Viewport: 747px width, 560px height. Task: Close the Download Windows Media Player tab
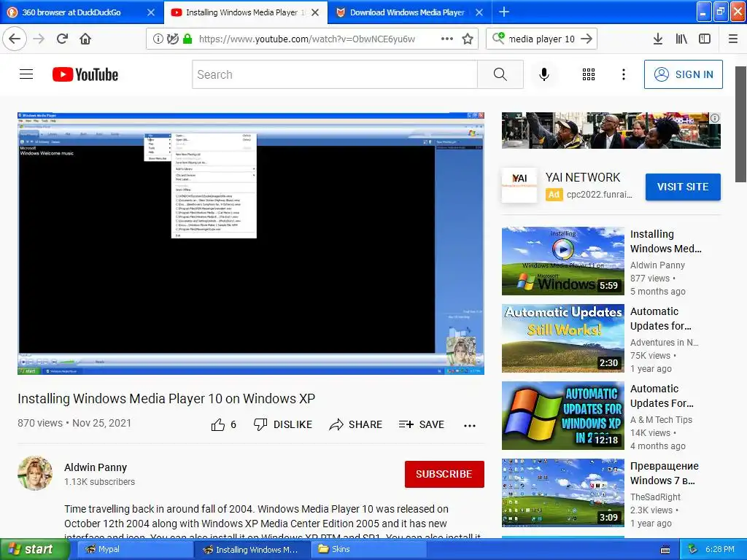tap(479, 12)
